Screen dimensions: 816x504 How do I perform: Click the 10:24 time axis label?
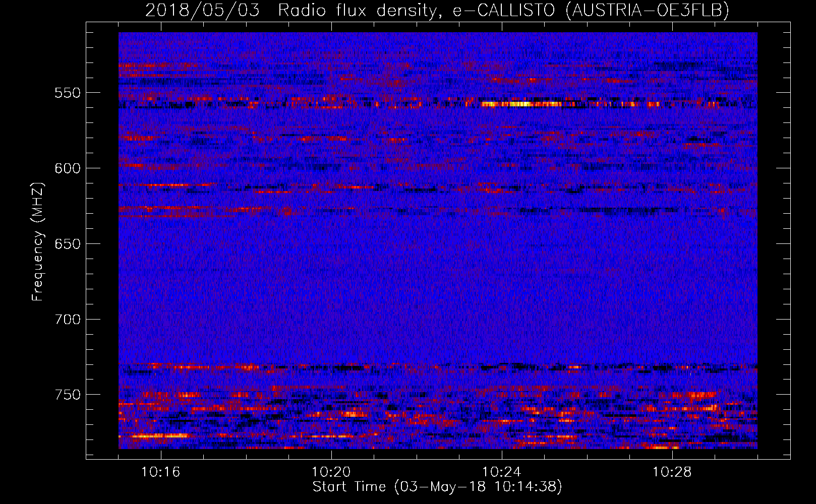click(502, 472)
